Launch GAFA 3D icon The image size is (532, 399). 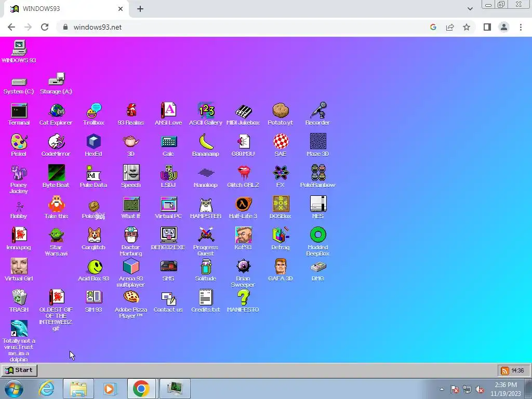[281, 267]
